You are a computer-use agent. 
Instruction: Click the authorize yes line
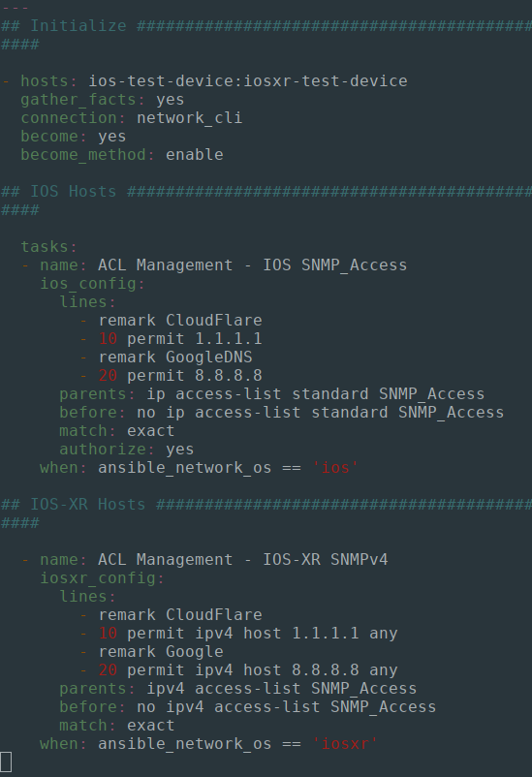(126, 450)
